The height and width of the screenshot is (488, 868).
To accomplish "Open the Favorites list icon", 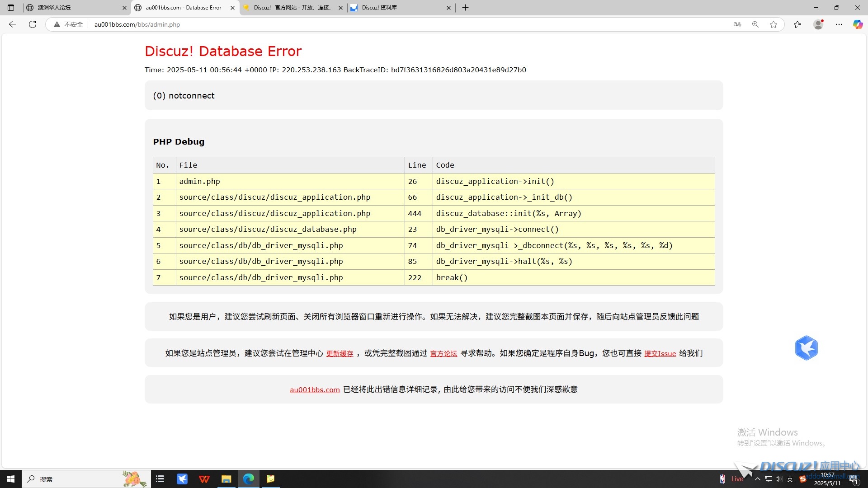I will [x=797, y=24].
